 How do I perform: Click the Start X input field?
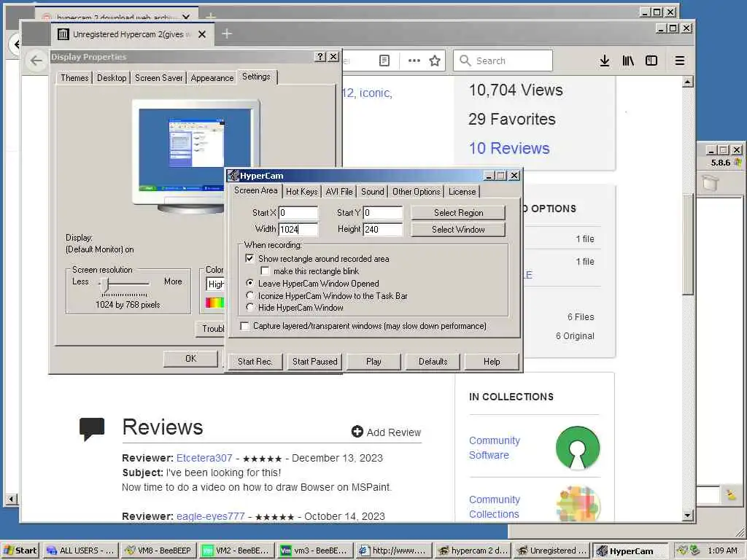click(x=298, y=213)
